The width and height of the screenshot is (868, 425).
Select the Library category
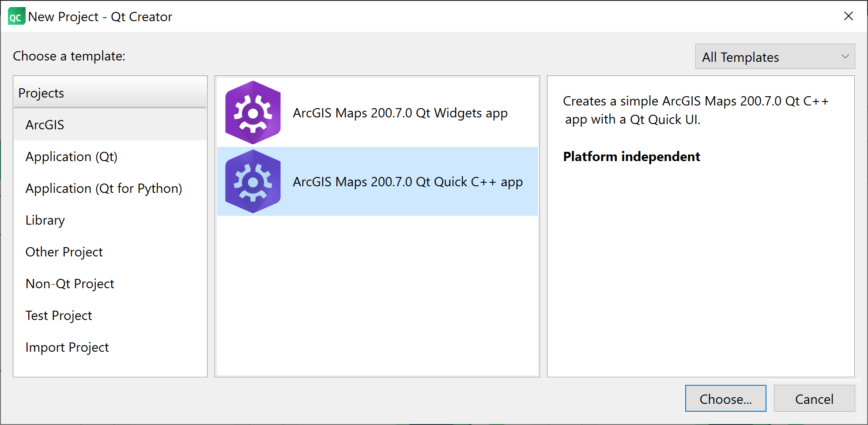(45, 220)
